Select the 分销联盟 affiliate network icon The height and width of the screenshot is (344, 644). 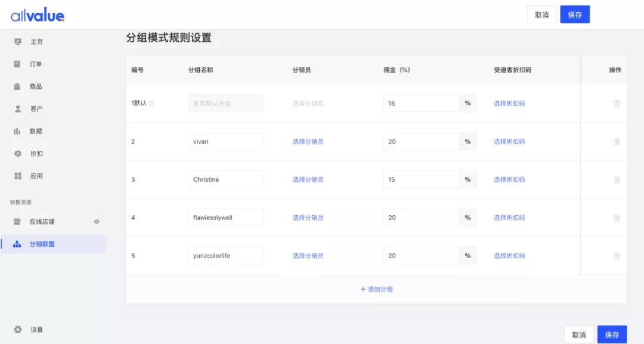click(17, 243)
